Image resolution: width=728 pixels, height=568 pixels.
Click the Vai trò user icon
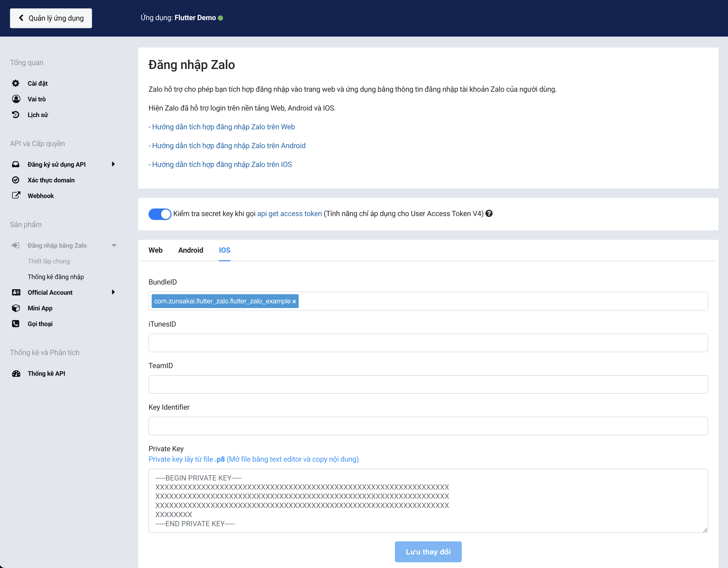16,99
